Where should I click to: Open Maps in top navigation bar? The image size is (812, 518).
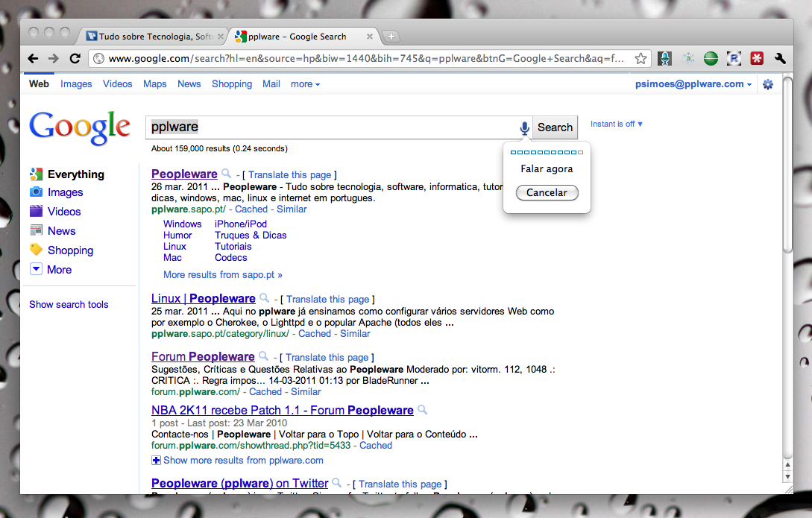tap(155, 83)
